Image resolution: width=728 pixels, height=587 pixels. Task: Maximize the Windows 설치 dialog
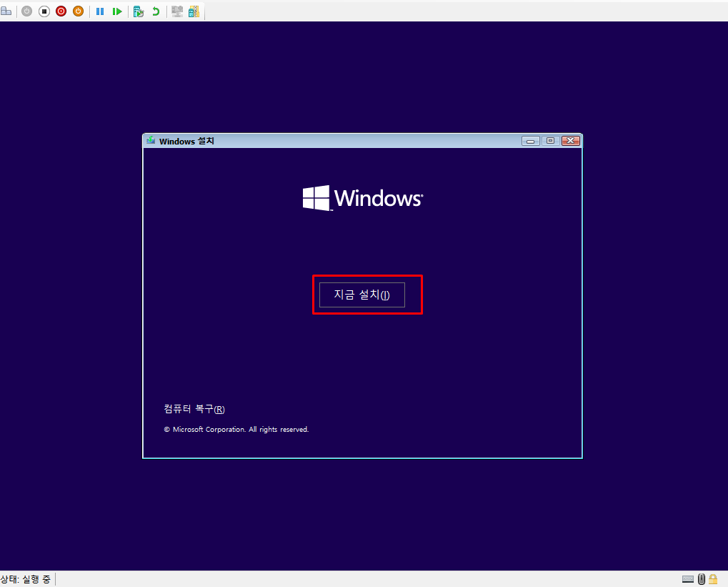[551, 141]
